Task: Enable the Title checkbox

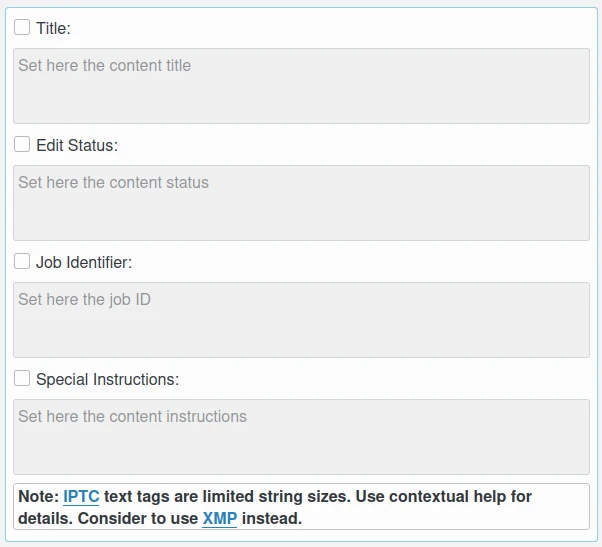Action: 22,28
